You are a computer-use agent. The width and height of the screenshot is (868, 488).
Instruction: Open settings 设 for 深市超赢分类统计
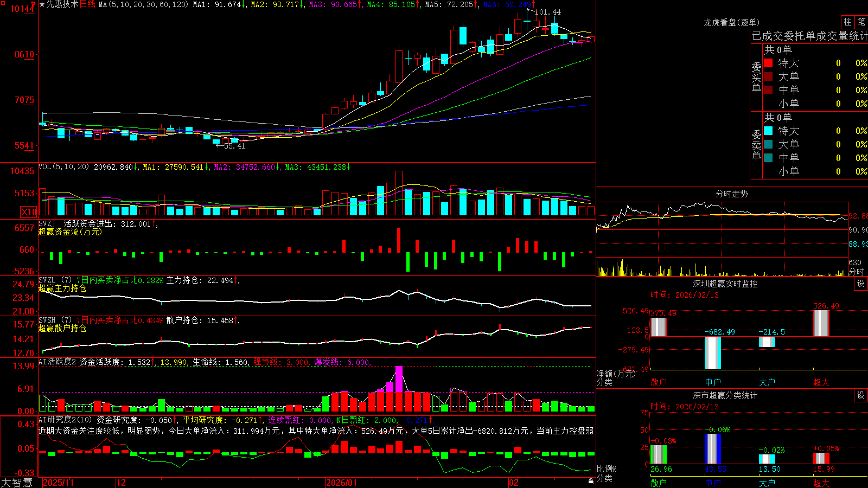point(860,395)
